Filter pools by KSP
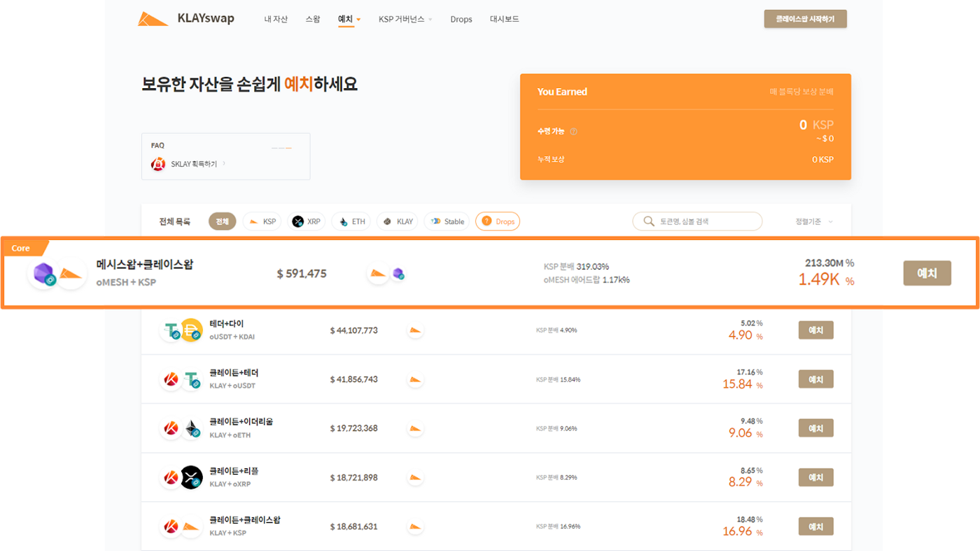This screenshot has width=980, height=551. pos(261,221)
